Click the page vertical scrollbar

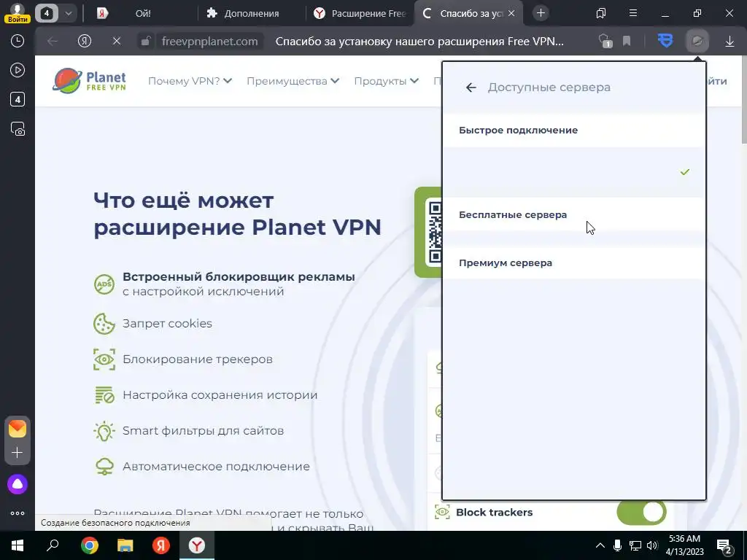click(744, 99)
